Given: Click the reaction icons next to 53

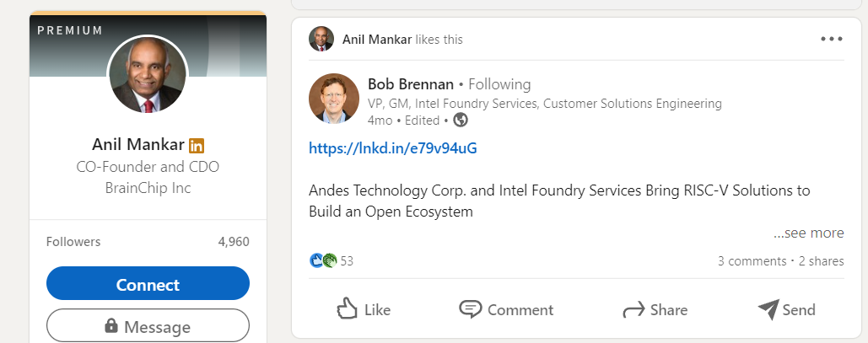Looking at the screenshot, I should click(x=323, y=261).
